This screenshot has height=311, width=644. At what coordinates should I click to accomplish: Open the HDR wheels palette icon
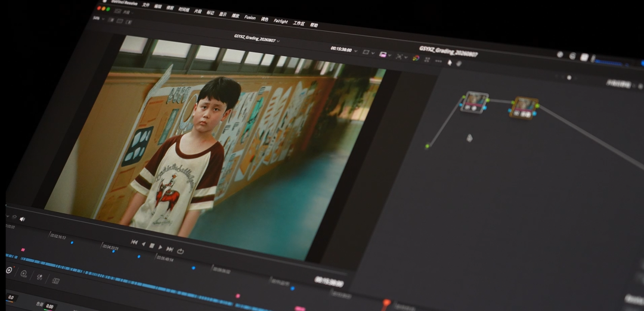(23, 273)
